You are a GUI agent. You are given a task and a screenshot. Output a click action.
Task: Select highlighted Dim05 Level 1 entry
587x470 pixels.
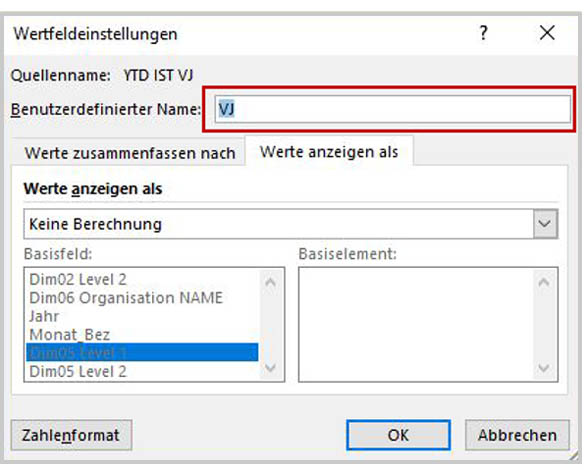pos(142,352)
